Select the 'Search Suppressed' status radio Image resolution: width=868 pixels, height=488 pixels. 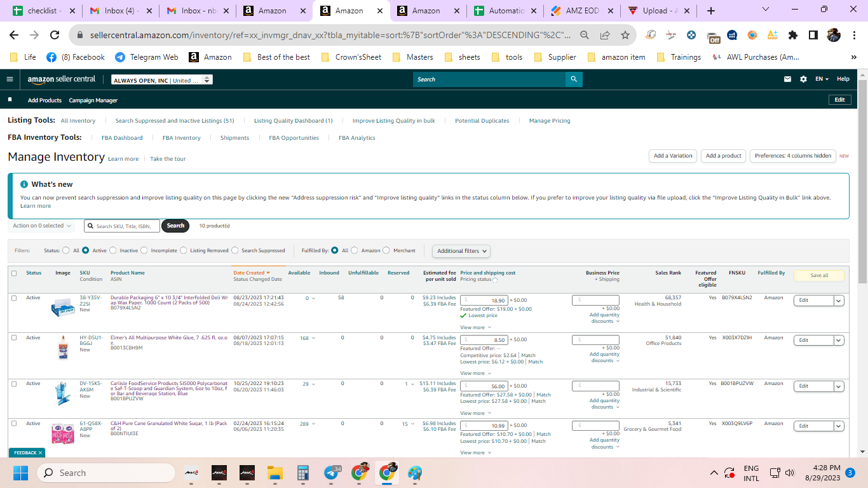coord(235,250)
